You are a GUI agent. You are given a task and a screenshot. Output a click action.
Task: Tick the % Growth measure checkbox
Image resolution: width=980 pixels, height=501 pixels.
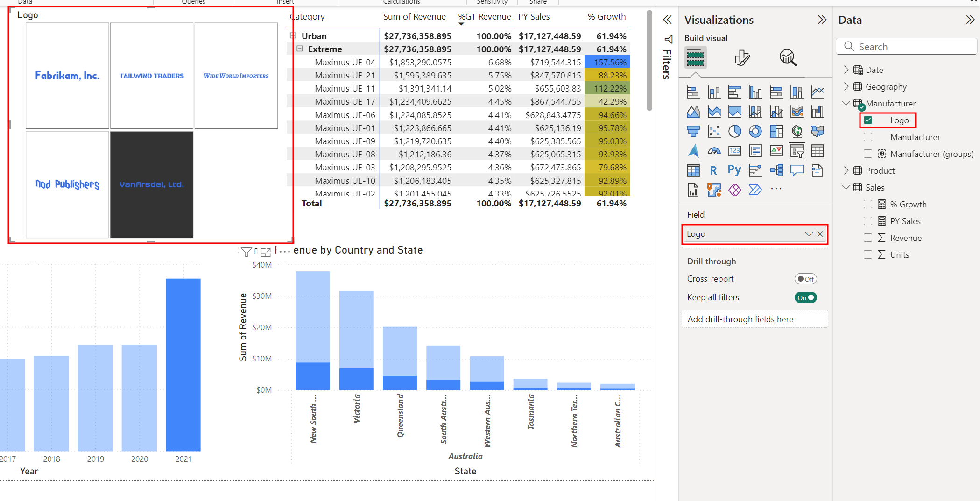[x=868, y=205]
